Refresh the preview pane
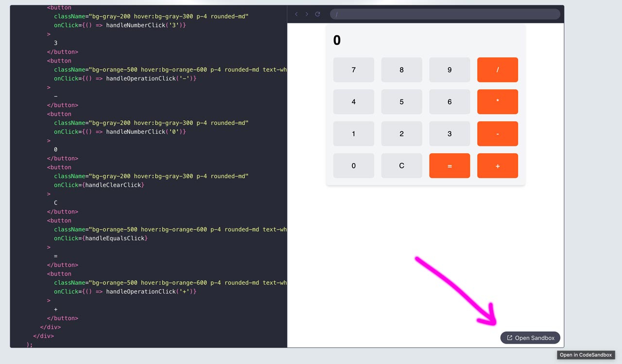622x364 pixels. [317, 14]
